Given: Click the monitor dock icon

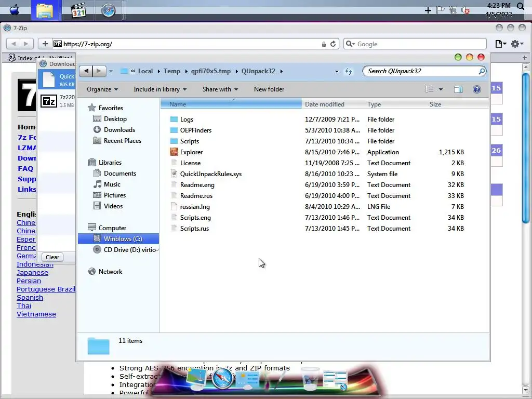Looking at the screenshot, I should coord(197,379).
